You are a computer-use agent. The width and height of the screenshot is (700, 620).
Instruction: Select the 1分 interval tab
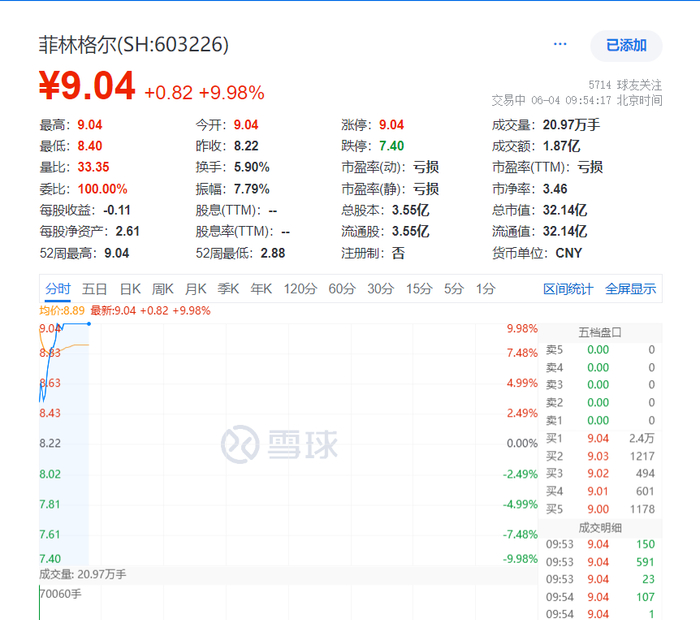click(485, 289)
